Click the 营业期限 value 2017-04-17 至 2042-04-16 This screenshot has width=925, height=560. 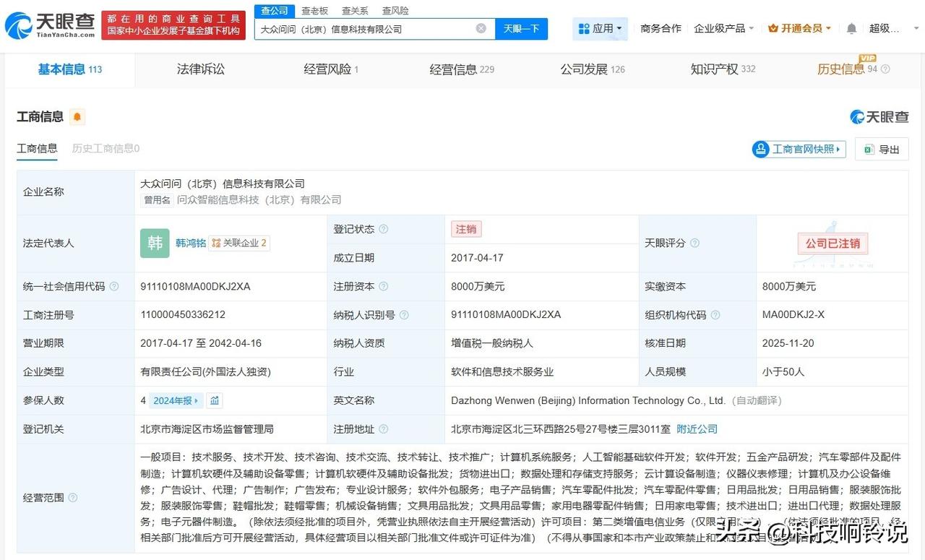pyautogui.click(x=201, y=343)
